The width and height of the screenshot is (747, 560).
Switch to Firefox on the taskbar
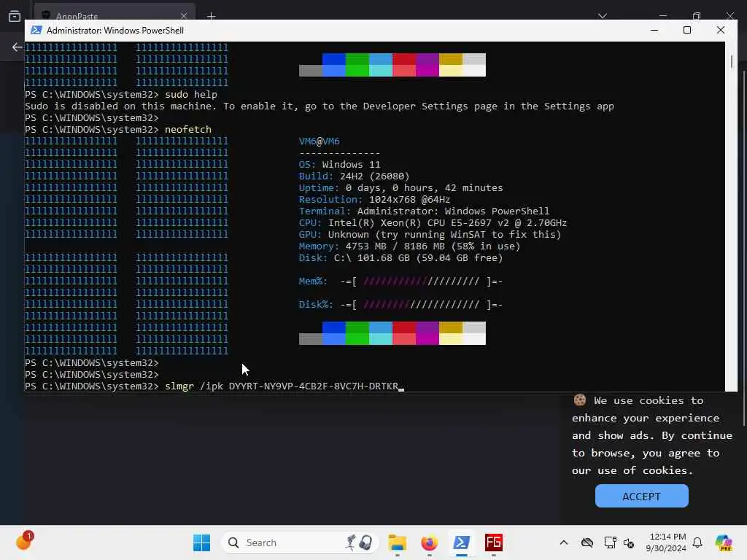tap(429, 542)
